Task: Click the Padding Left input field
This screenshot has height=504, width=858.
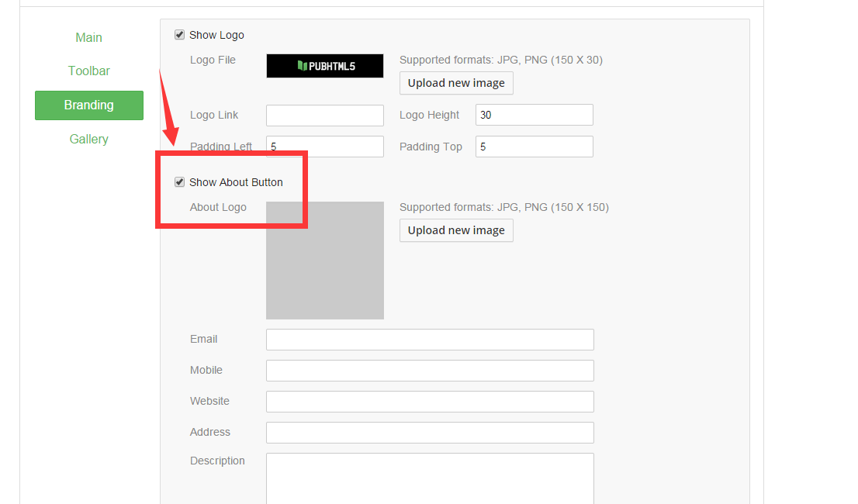Action: [x=325, y=147]
